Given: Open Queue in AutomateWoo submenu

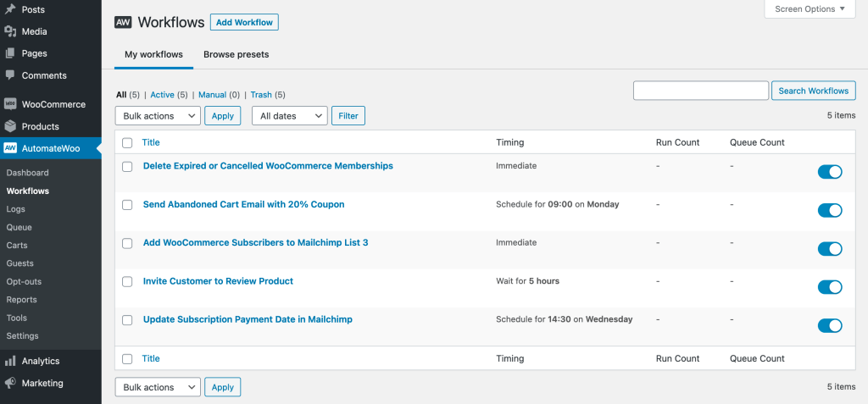Looking at the screenshot, I should tap(19, 228).
